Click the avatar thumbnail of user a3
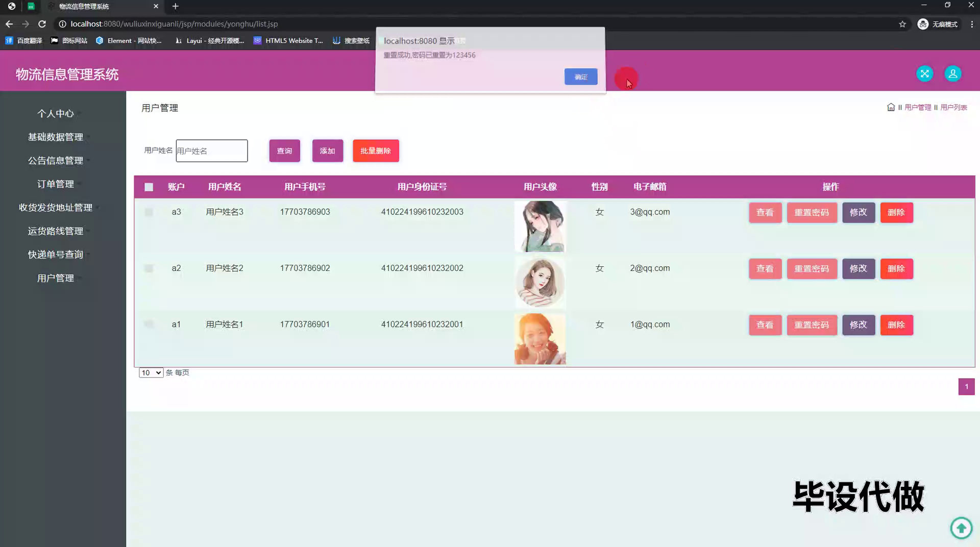The width and height of the screenshot is (980, 547). pos(540,226)
